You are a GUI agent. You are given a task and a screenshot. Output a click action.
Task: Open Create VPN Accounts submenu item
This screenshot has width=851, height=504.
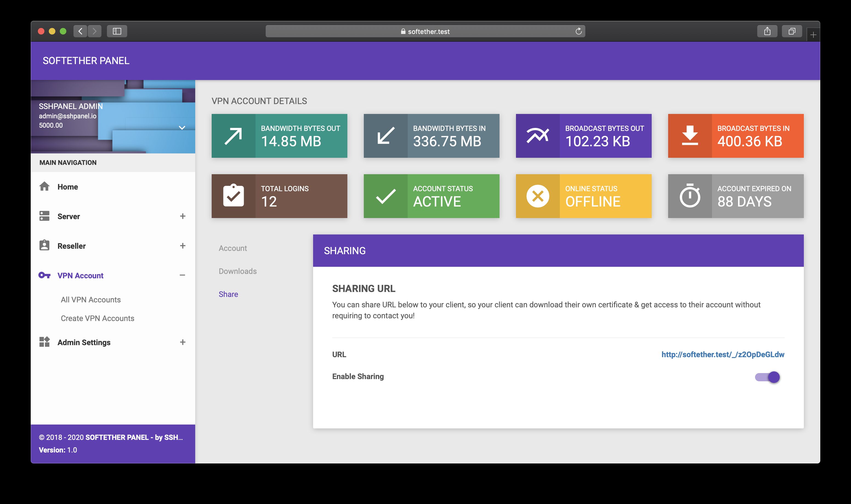(98, 318)
